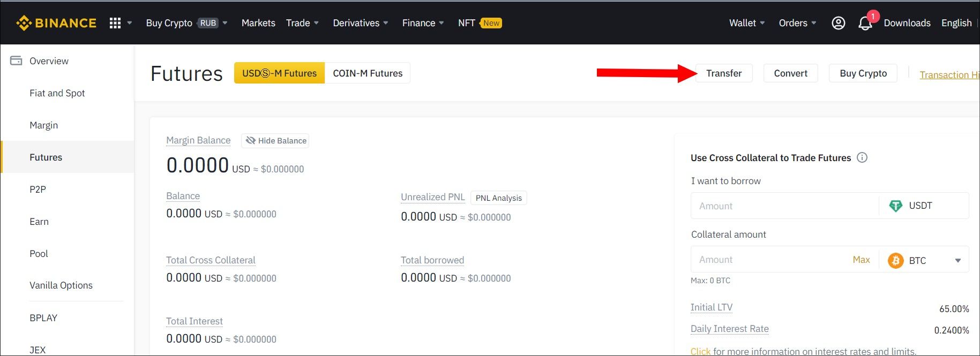
Task: Click the USDT coin icon
Action: tap(895, 206)
